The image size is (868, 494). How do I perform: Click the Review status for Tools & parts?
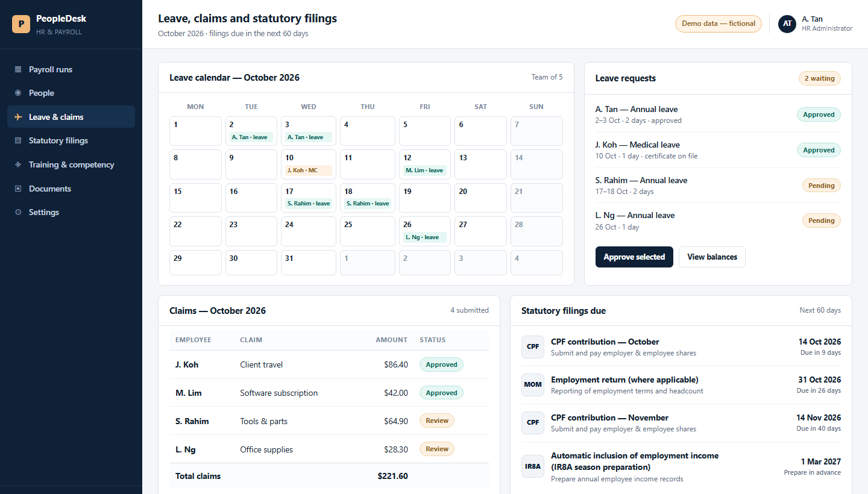coord(437,421)
